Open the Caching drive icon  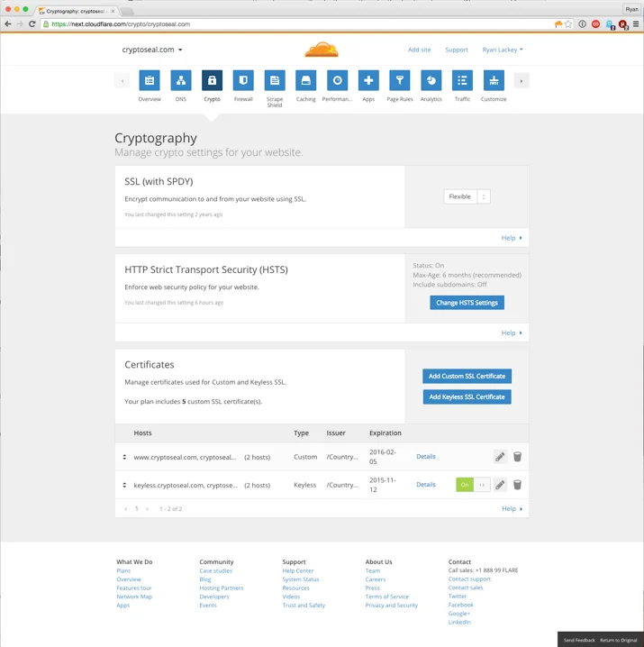[x=305, y=80]
